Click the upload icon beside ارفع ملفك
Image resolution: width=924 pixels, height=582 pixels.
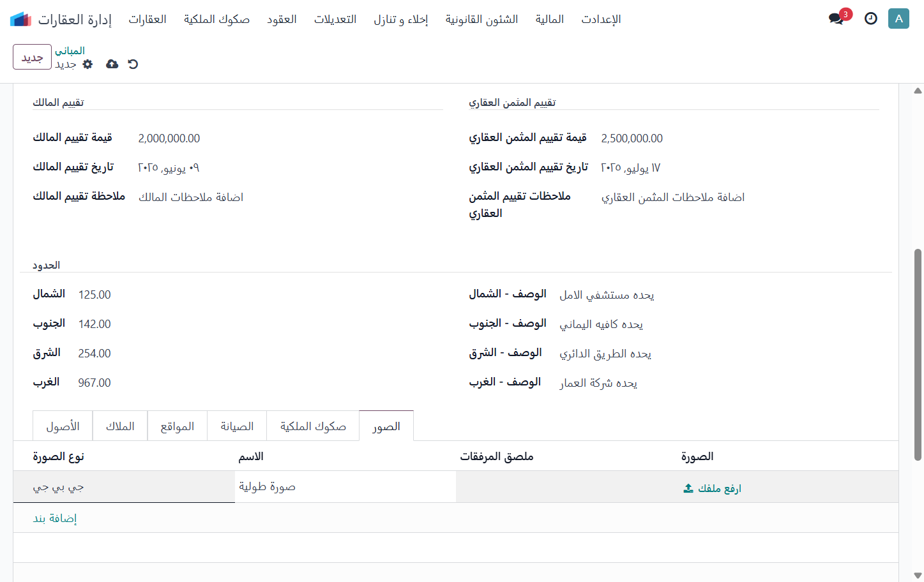pyautogui.click(x=688, y=488)
